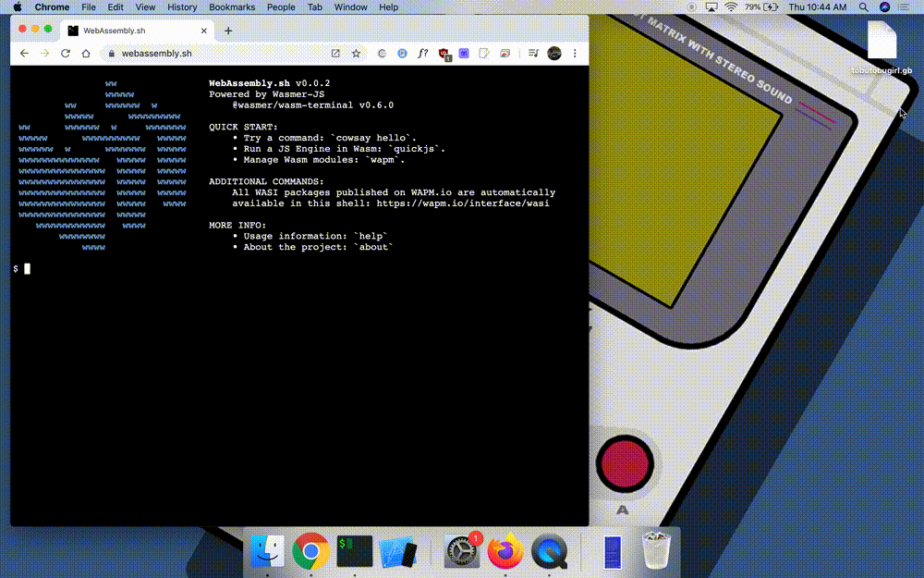Screen dimensions: 924x578
Task: Click the lock site-info icon
Action: tap(112, 53)
